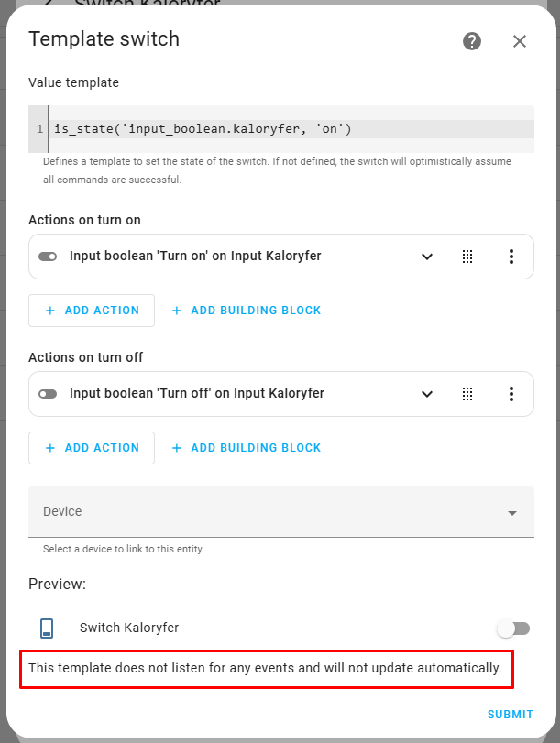Add building block under turn off actions

pos(247,448)
